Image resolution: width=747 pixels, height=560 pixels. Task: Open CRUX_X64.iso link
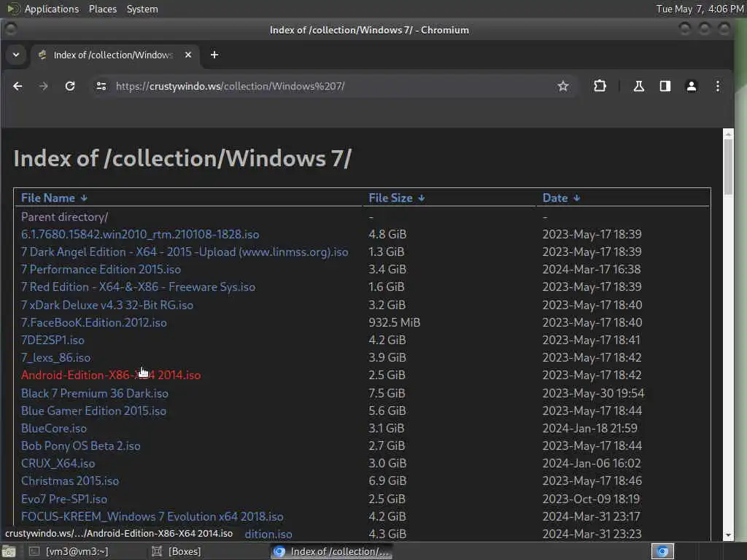click(58, 463)
